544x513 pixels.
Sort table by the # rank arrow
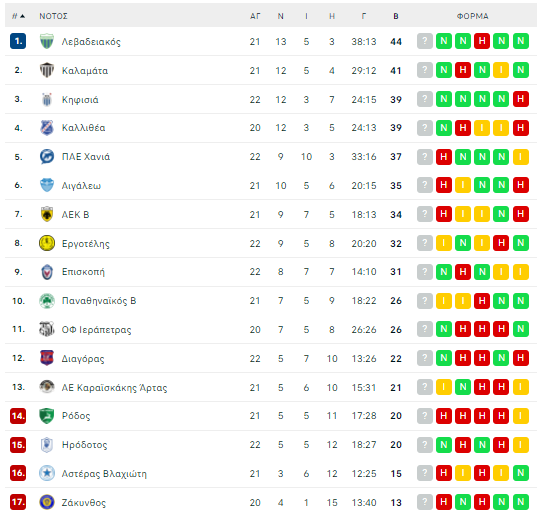(18, 16)
